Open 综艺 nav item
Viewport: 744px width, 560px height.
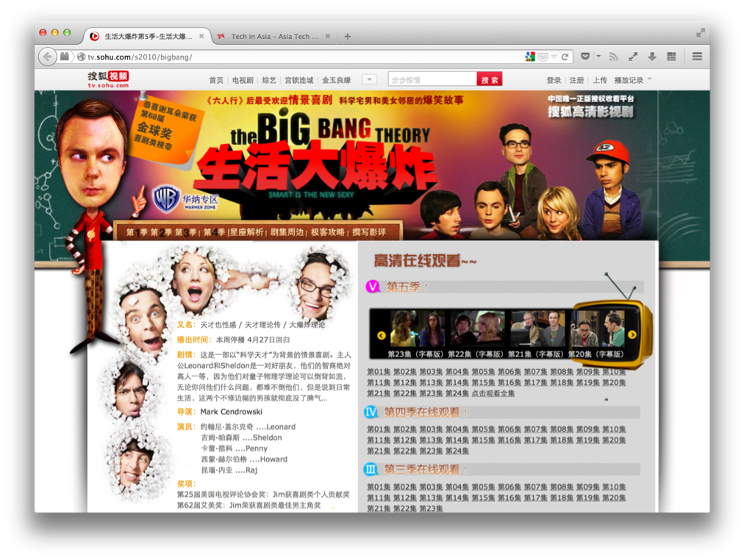(x=269, y=80)
